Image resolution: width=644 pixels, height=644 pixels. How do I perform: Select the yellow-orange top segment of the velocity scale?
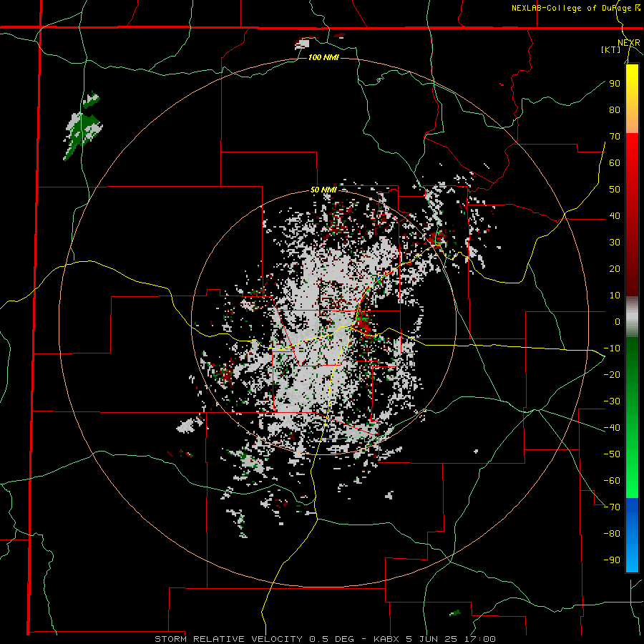pyautogui.click(x=632, y=99)
